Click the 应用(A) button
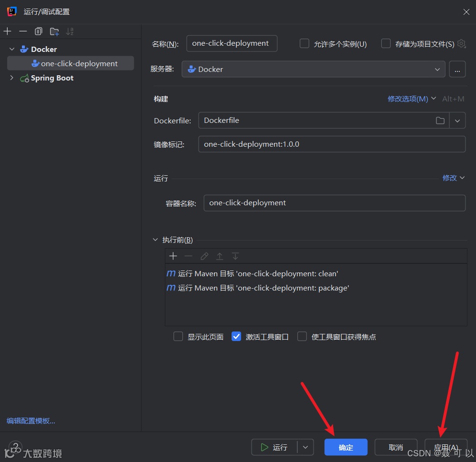Viewport: 476px width, 462px height. click(x=446, y=447)
